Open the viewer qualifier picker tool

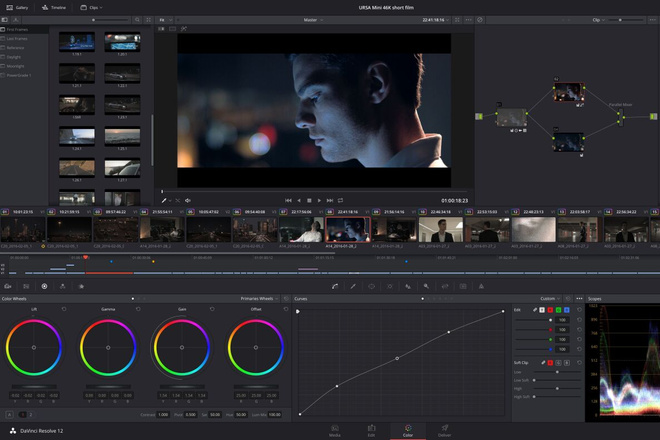(x=164, y=200)
